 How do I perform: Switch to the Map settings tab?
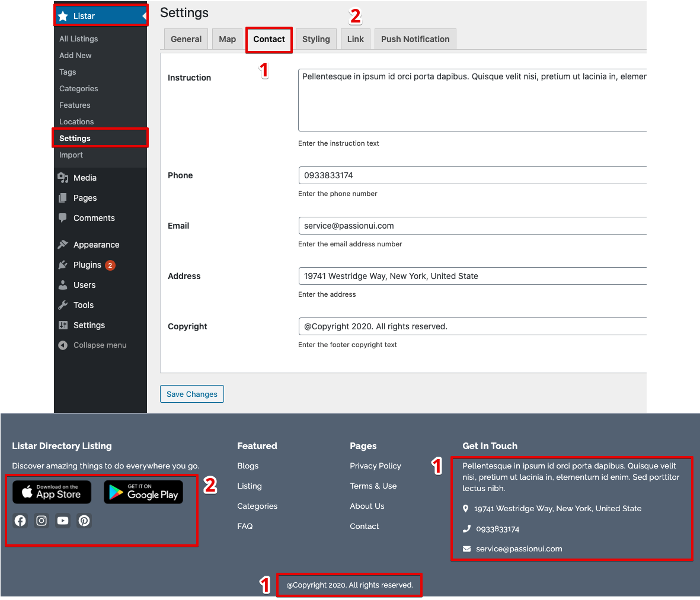[x=227, y=39]
